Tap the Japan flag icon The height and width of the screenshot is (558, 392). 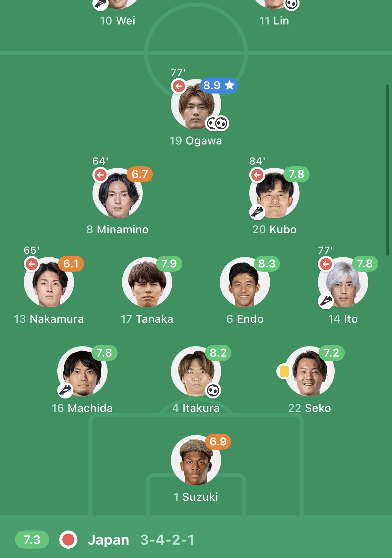68,540
